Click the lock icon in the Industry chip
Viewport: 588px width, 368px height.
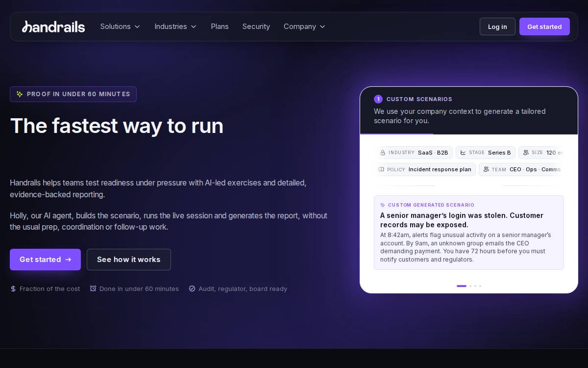pos(383,153)
